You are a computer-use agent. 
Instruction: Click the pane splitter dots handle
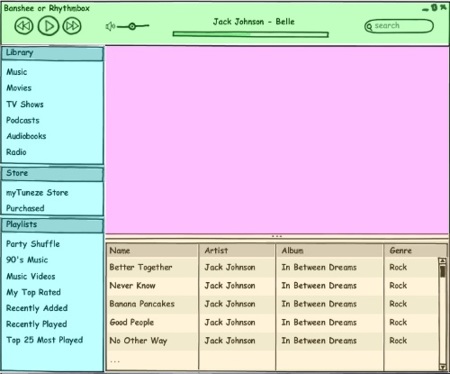click(277, 236)
